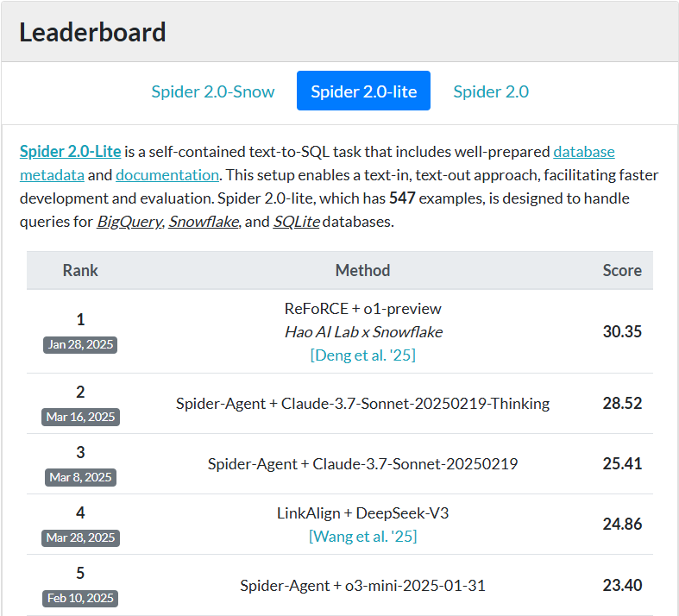Viewport: 679px width, 616px height.
Task: Open the SQLite link
Action: (296, 222)
